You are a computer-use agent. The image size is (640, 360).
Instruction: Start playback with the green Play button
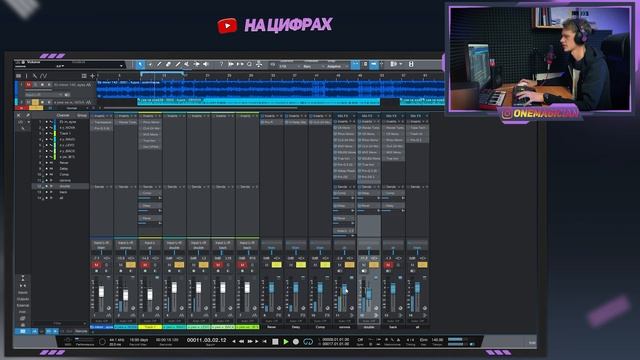(x=286, y=341)
